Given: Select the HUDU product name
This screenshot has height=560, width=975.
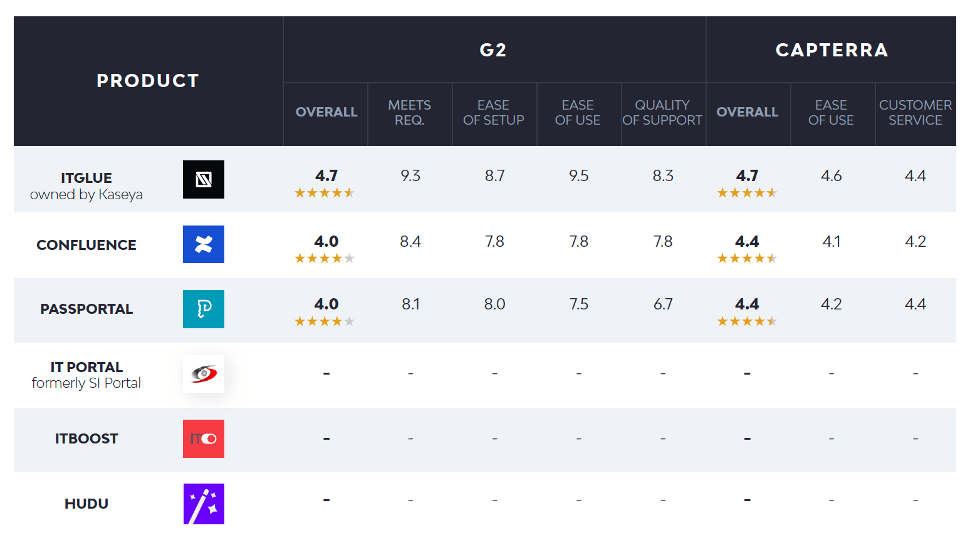Looking at the screenshot, I should point(86,504).
